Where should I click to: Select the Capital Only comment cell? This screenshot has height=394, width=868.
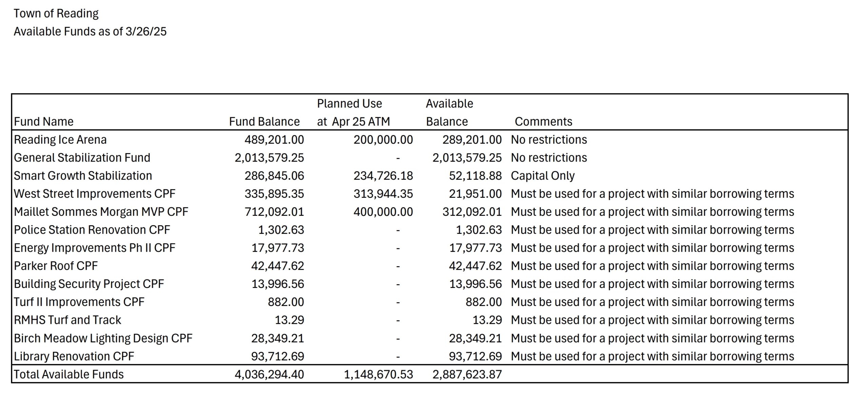pos(542,176)
